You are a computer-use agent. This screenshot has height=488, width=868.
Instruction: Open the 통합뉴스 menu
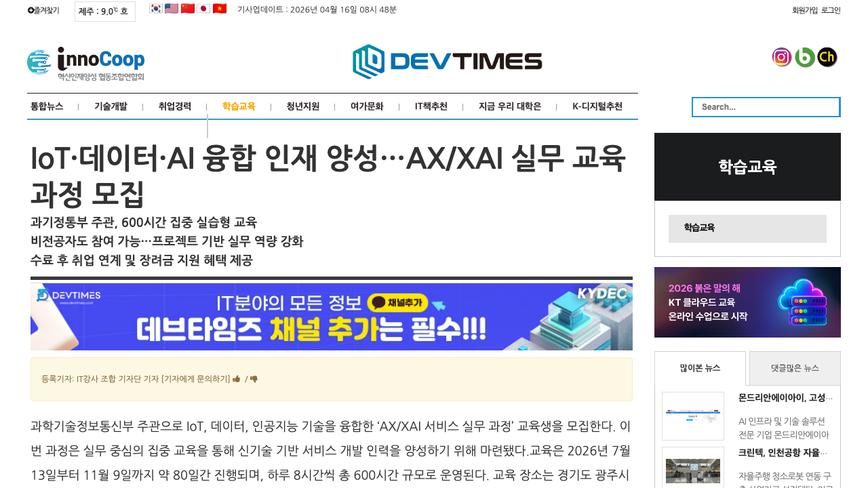(47, 106)
